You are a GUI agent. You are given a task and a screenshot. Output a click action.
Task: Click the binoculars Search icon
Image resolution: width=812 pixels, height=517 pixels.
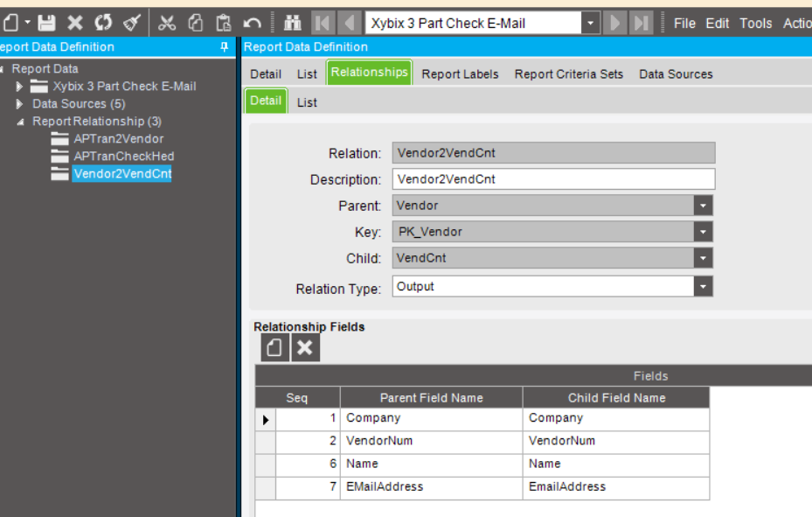tap(293, 23)
